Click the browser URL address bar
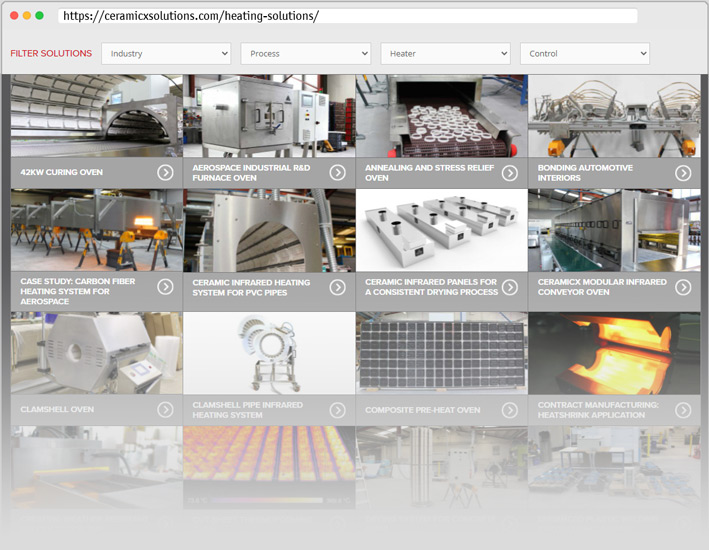 pos(348,16)
